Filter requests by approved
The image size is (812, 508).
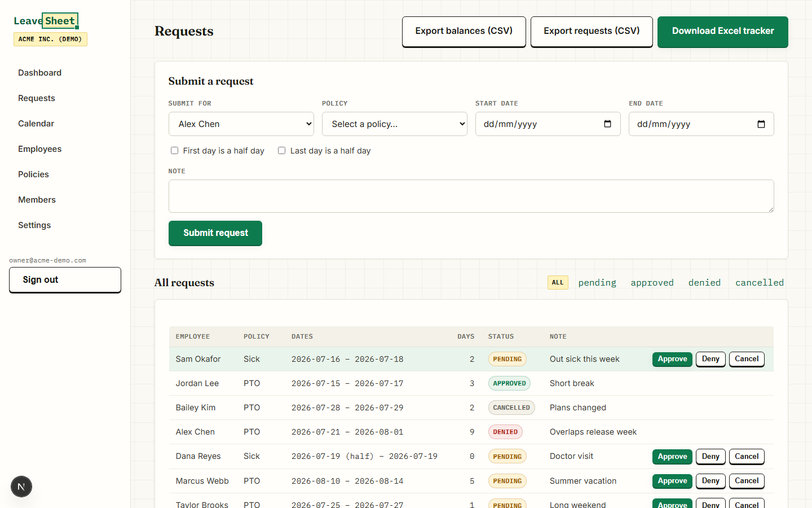tap(652, 283)
